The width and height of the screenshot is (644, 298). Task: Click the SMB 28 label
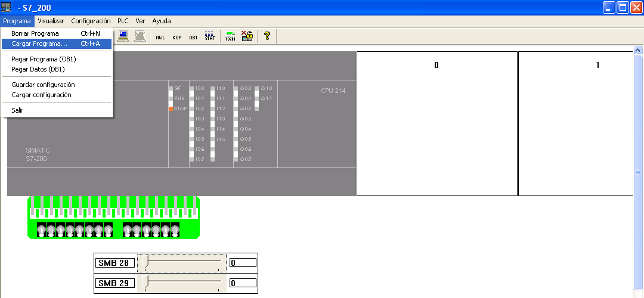[115, 263]
